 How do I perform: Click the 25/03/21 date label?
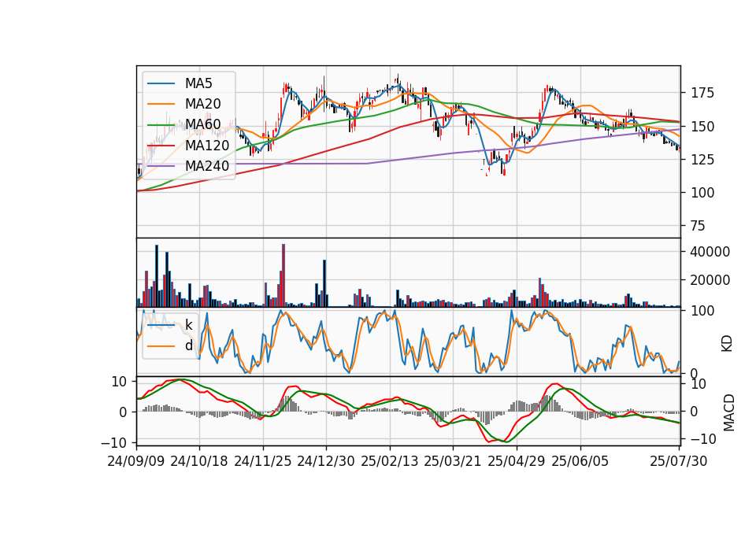pyautogui.click(x=452, y=461)
